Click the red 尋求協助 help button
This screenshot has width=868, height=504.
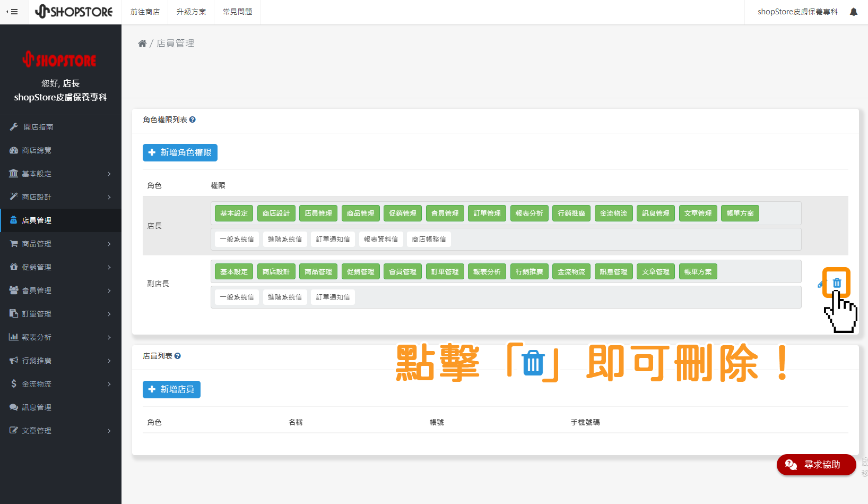[x=816, y=465]
